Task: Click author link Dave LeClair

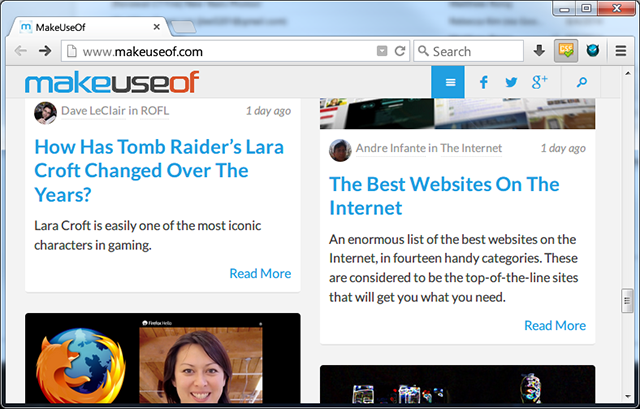Action: click(x=92, y=112)
